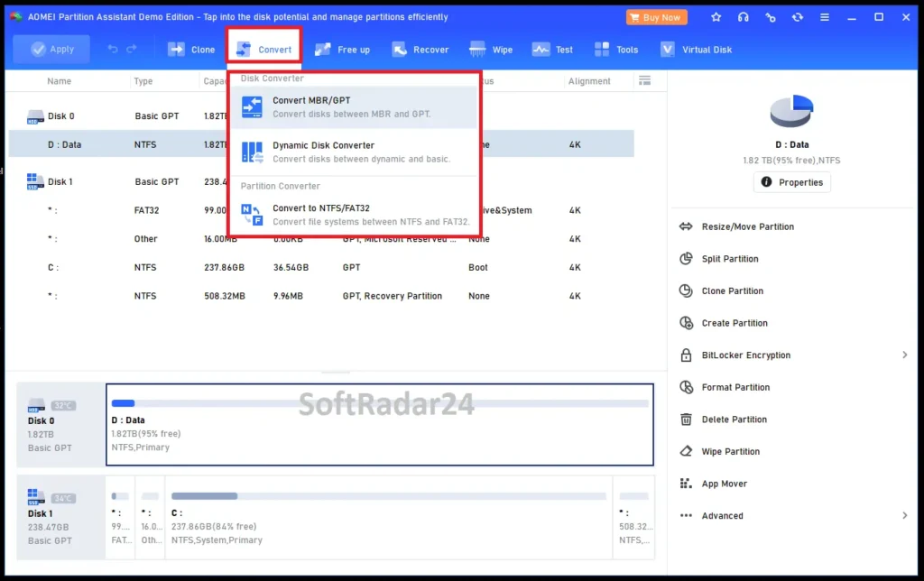Select the 16.0 Other block in disk map
The image size is (924, 581).
tap(151, 517)
